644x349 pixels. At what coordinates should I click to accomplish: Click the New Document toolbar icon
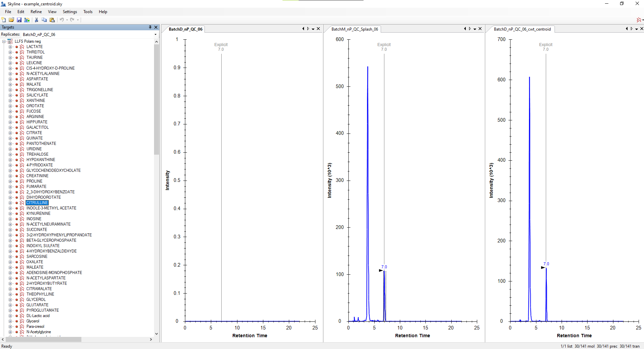coord(4,20)
